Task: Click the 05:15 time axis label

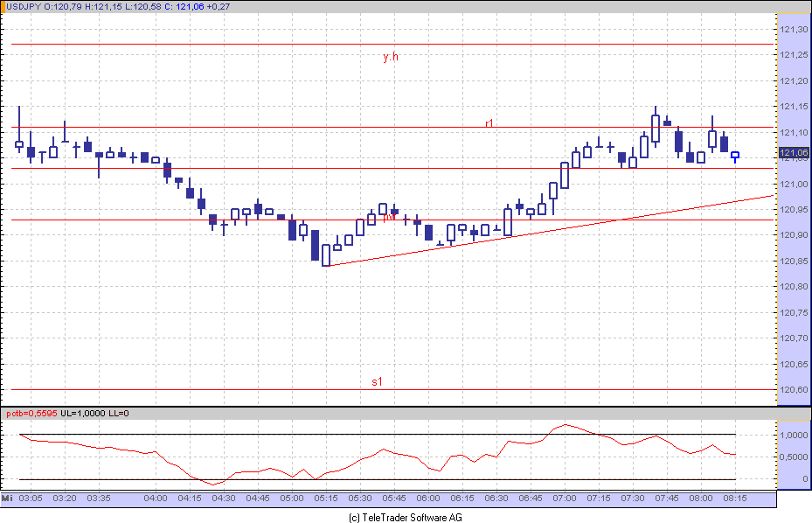Action: (x=326, y=499)
